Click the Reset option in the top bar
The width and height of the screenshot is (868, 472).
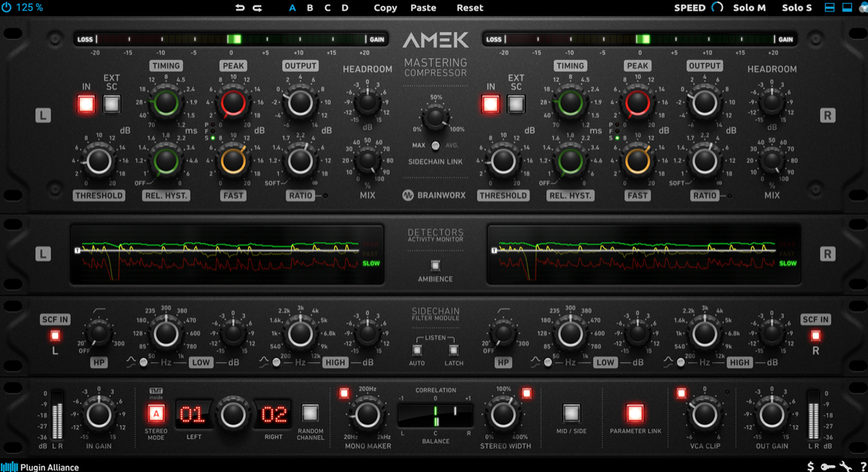(x=469, y=8)
